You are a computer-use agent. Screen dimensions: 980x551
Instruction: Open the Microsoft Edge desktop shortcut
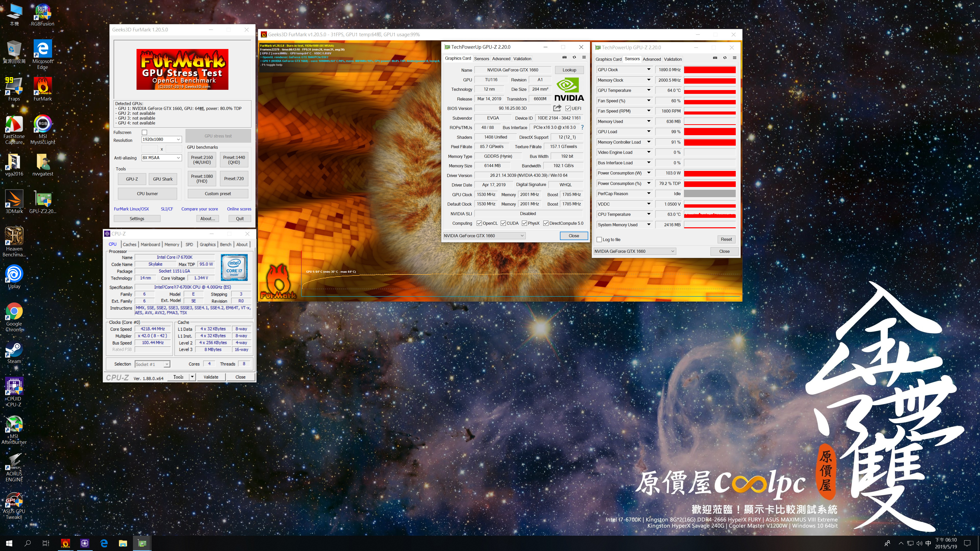[x=43, y=54]
